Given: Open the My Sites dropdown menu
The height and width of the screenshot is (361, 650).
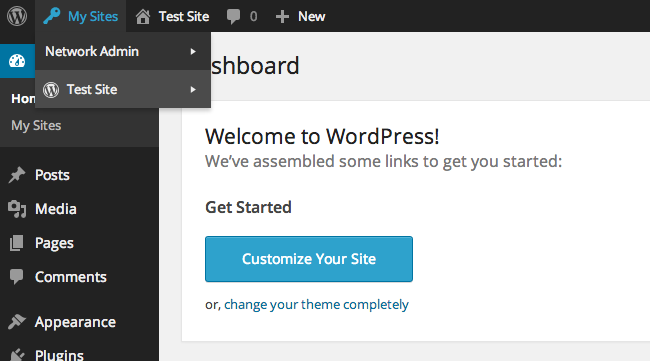Looking at the screenshot, I should click(81, 16).
